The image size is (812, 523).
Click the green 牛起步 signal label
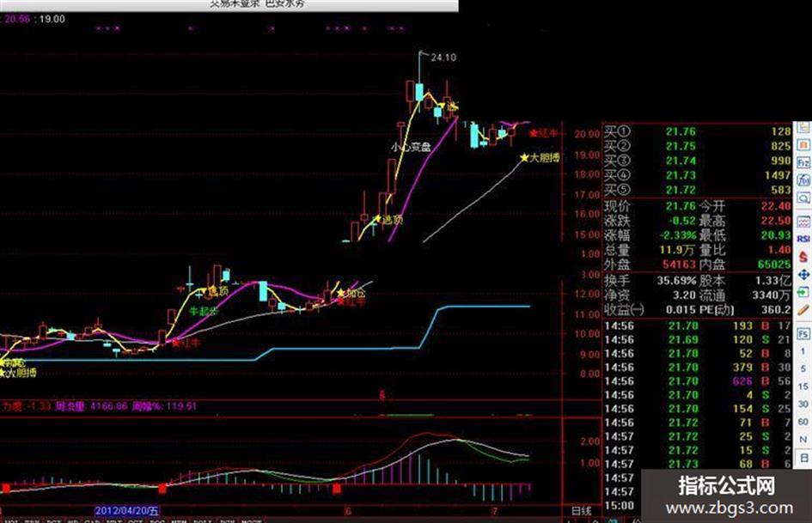(x=204, y=311)
